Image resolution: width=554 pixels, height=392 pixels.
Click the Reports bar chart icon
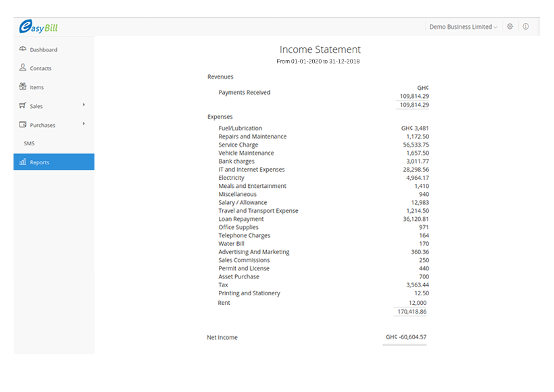(23, 162)
